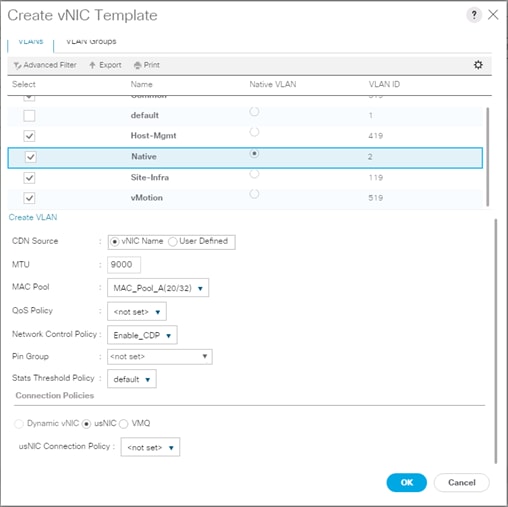Export the VLAN table
This screenshot has width=508, height=507.
pyautogui.click(x=105, y=65)
